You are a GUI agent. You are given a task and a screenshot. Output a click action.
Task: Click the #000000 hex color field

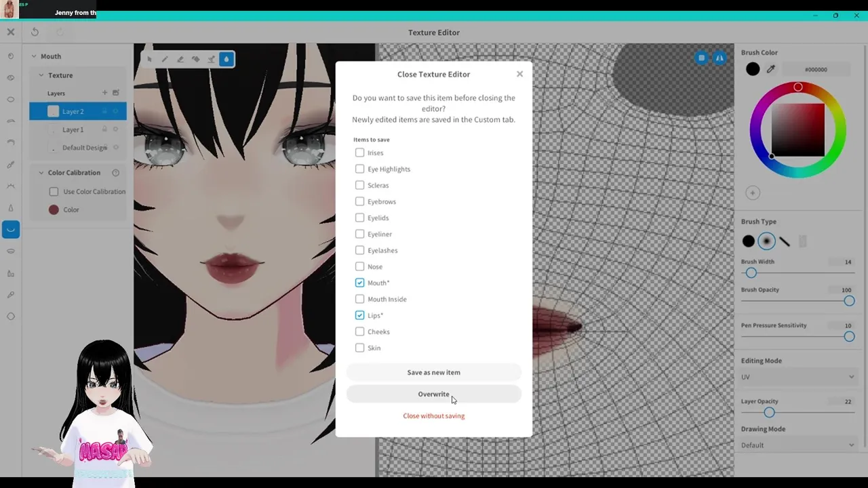[x=816, y=69]
